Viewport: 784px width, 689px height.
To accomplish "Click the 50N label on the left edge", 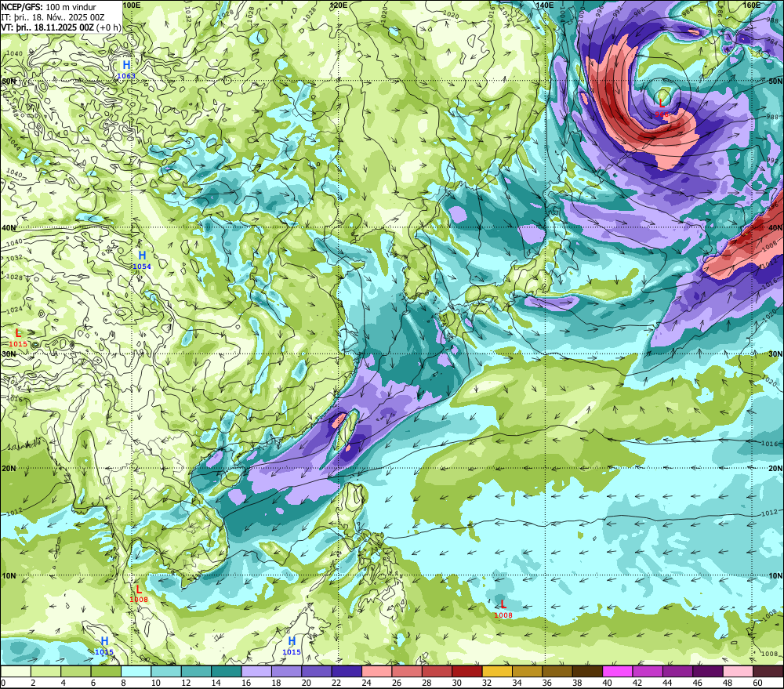I will [x=9, y=81].
